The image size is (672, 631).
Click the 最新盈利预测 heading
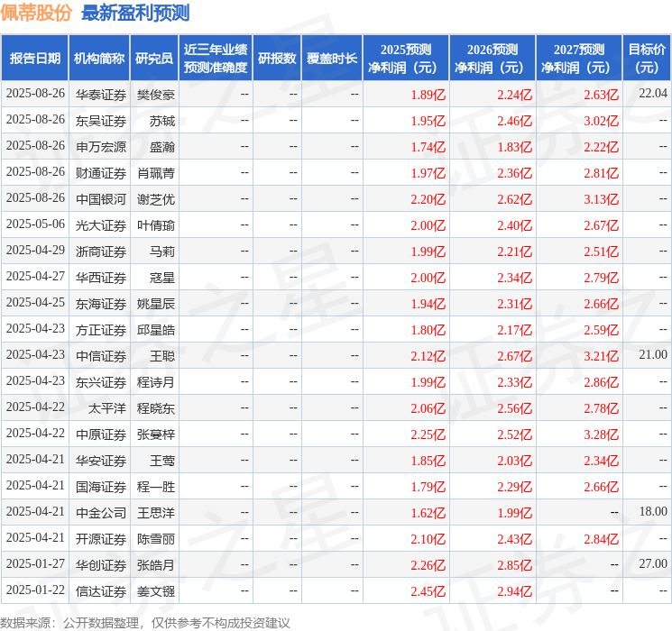[135, 13]
